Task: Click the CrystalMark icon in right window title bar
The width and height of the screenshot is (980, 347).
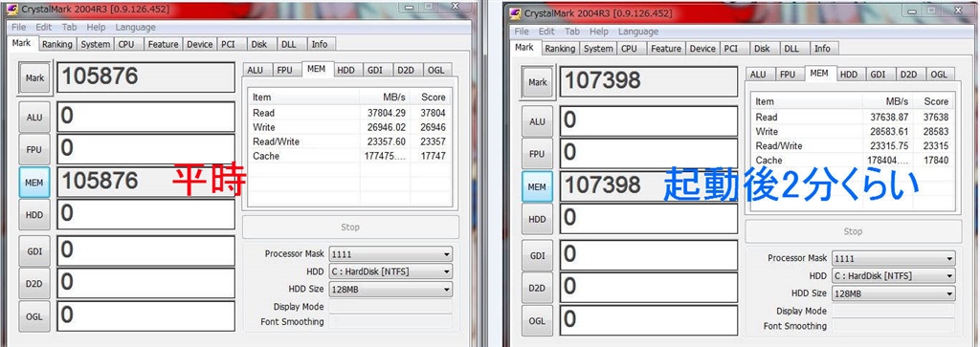Action: click(x=516, y=13)
